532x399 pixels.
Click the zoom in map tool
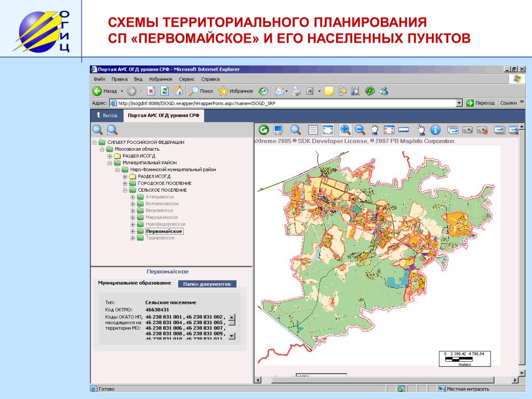[345, 129]
